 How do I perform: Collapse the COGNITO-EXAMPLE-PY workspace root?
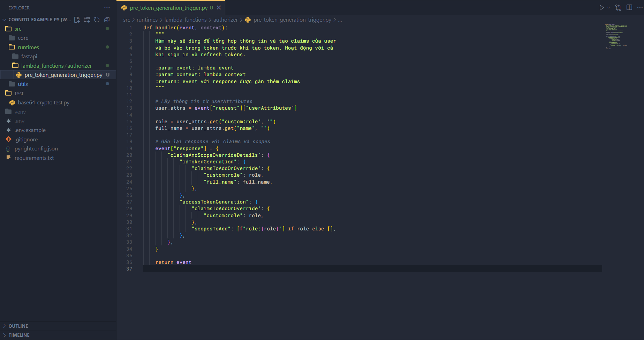coord(5,20)
